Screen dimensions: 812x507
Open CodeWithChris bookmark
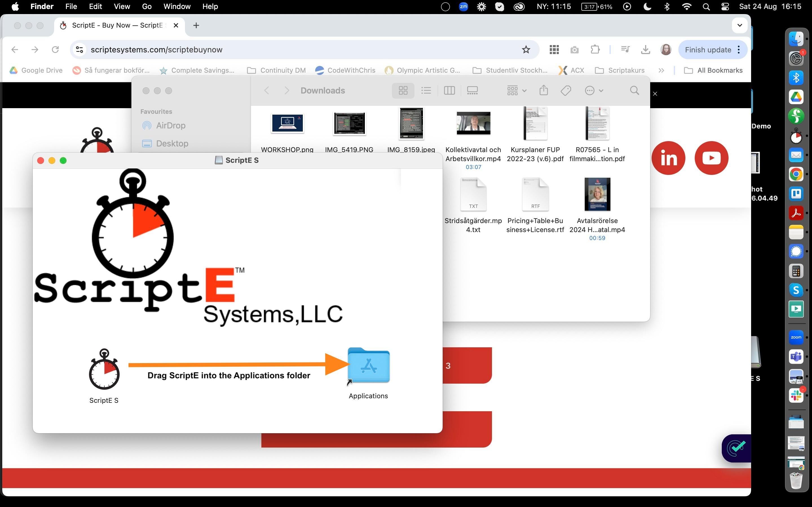click(x=346, y=70)
